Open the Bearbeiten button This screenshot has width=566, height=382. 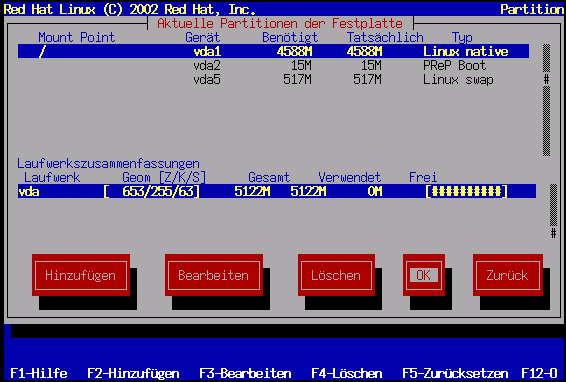[214, 275]
